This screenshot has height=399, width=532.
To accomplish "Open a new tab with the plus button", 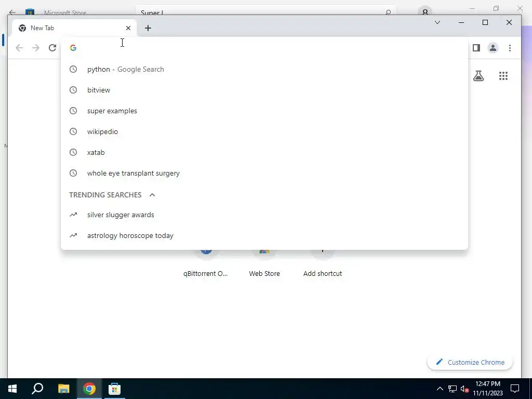I will 148,28.
